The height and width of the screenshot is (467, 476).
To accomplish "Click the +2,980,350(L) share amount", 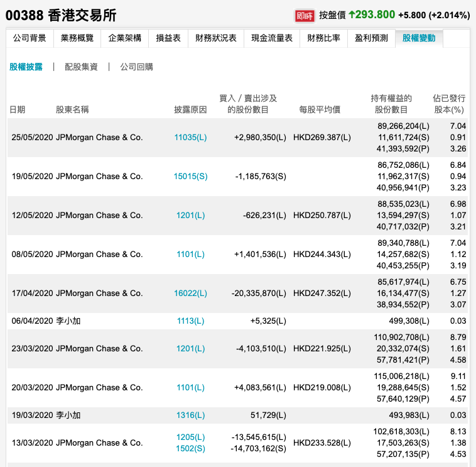I will [x=260, y=138].
